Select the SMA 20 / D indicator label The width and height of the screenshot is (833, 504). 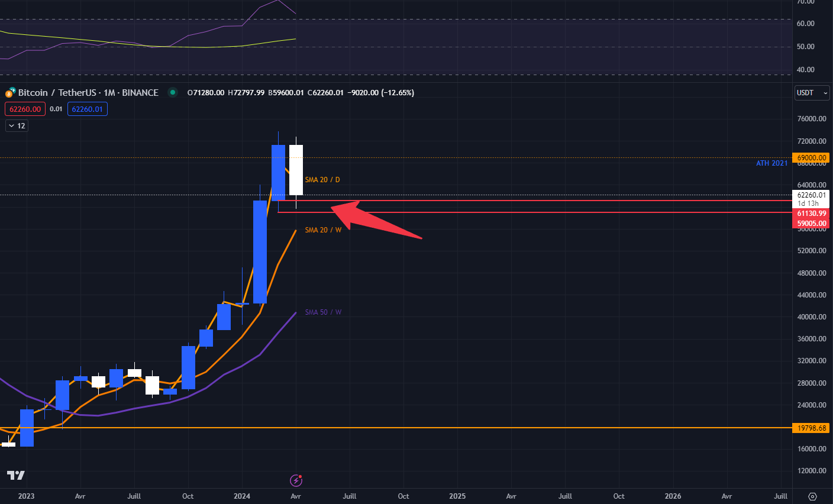point(322,179)
